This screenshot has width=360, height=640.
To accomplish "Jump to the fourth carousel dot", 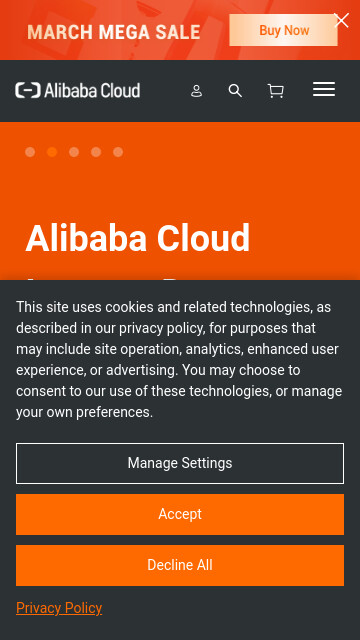I will (96, 152).
